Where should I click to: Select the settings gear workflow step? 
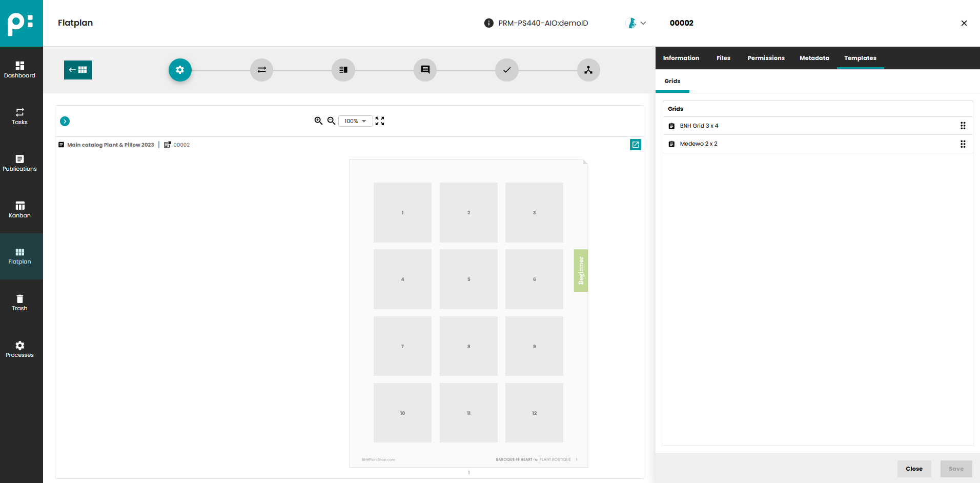point(180,70)
